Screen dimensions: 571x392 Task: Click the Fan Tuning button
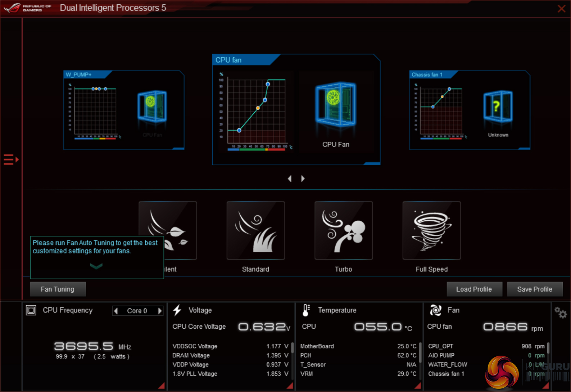[58, 289]
